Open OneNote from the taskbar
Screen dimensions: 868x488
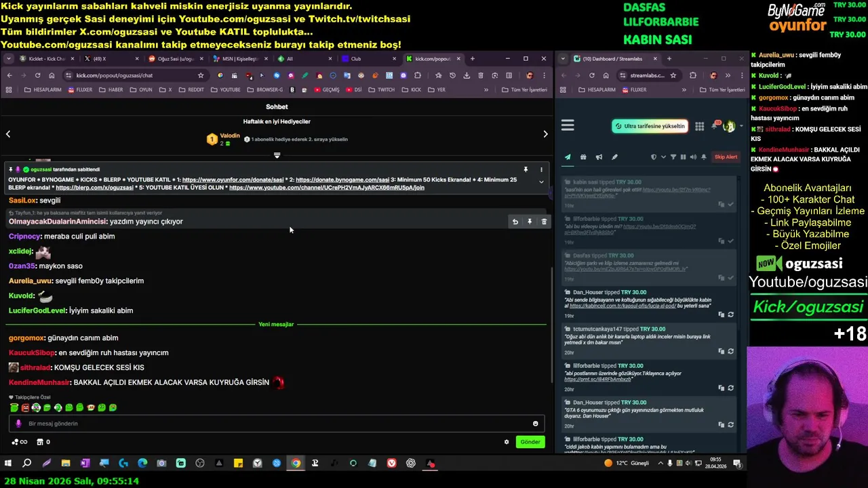click(85, 464)
